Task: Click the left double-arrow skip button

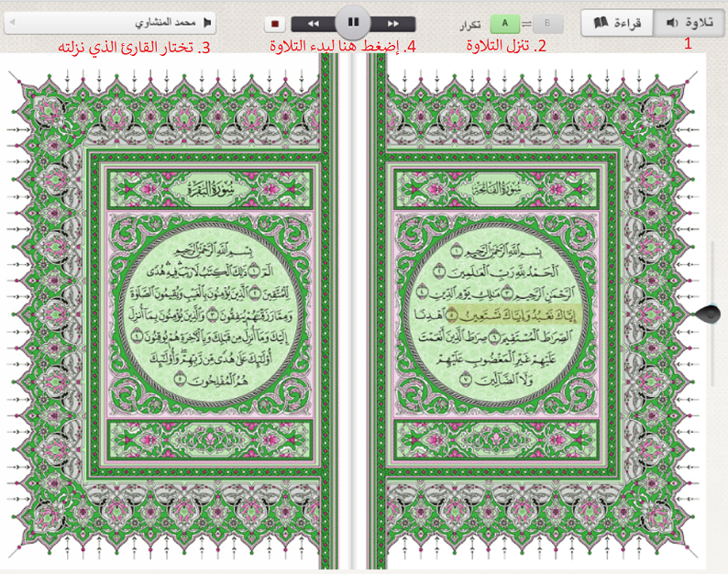Action: (x=314, y=24)
